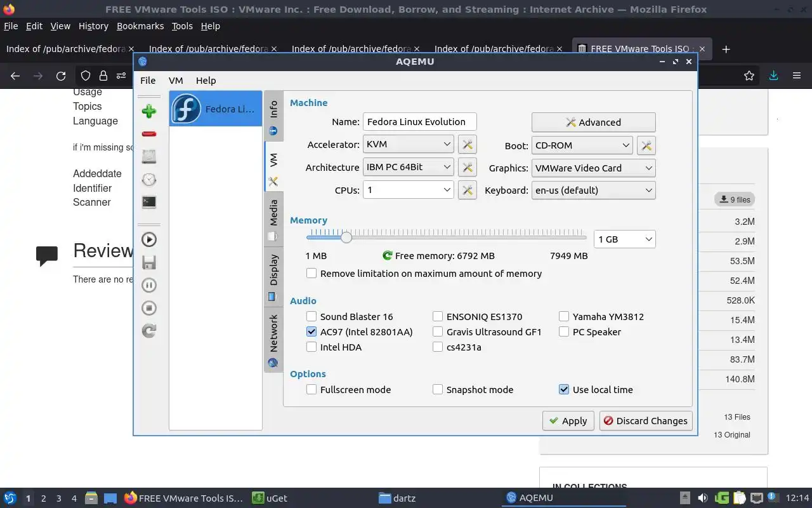
Task: Open Architecture settings wrench icon
Action: (468, 168)
